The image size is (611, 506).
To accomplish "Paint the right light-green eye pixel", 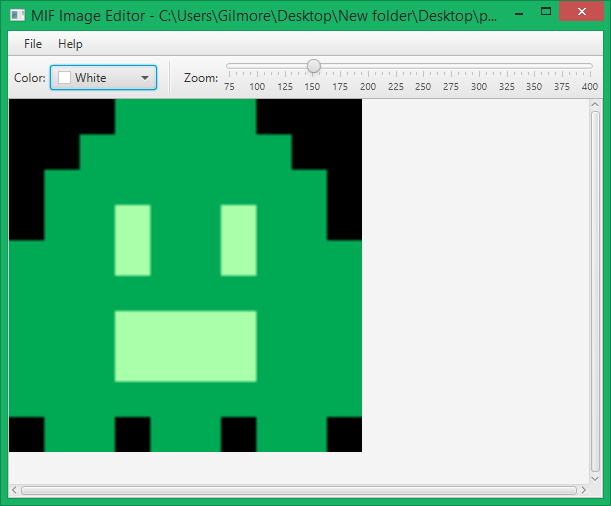I will click(238, 240).
